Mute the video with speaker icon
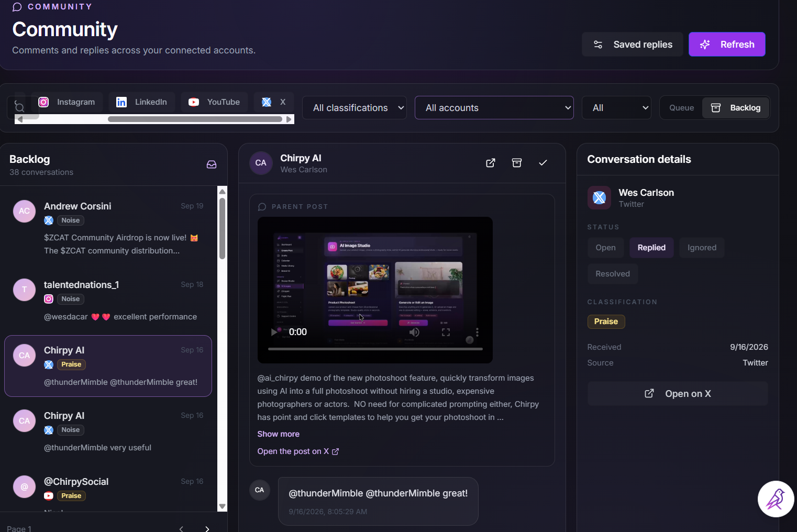797x532 pixels. 414,332
